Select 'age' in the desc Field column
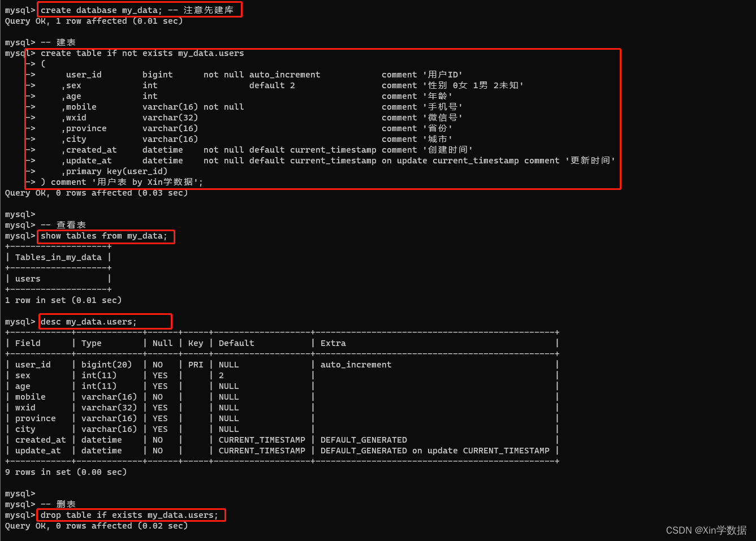756x541 pixels. point(23,386)
